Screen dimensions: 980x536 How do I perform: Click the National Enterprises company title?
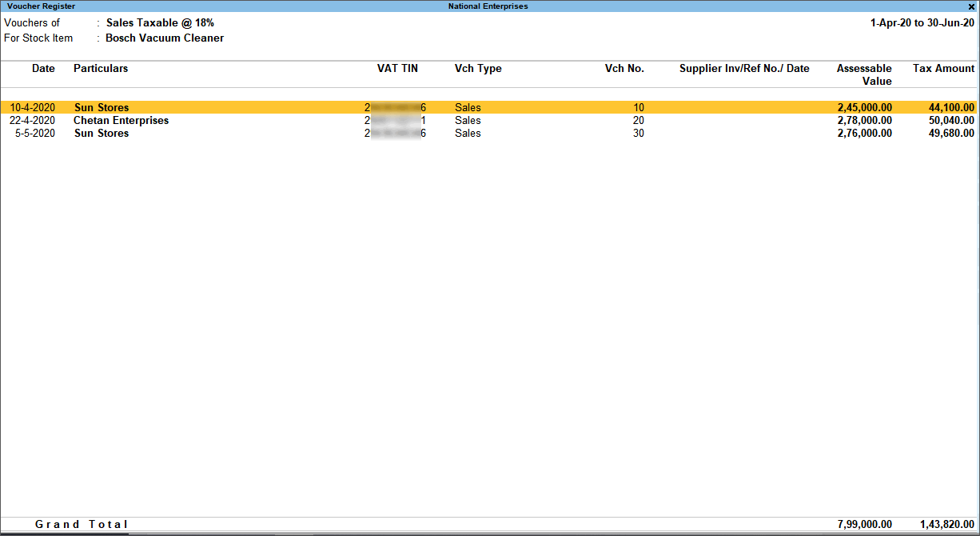click(488, 6)
